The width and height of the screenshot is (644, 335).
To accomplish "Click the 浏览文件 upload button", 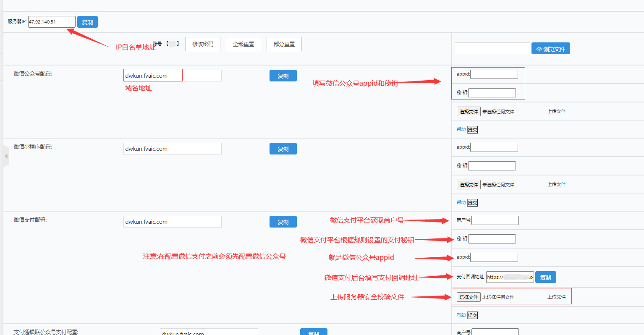I will pyautogui.click(x=550, y=49).
